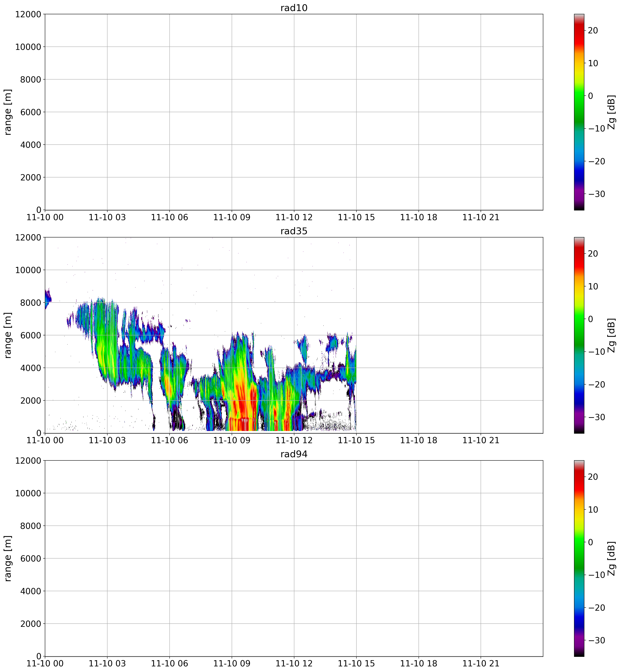Image resolution: width=620 pixels, height=672 pixels.
Task: Click the 11-10 12 tick label under rad94
Action: click(294, 664)
